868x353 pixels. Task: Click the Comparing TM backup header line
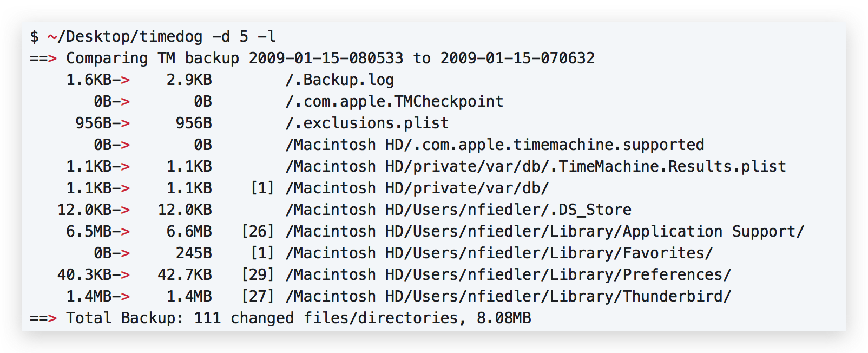point(312,58)
